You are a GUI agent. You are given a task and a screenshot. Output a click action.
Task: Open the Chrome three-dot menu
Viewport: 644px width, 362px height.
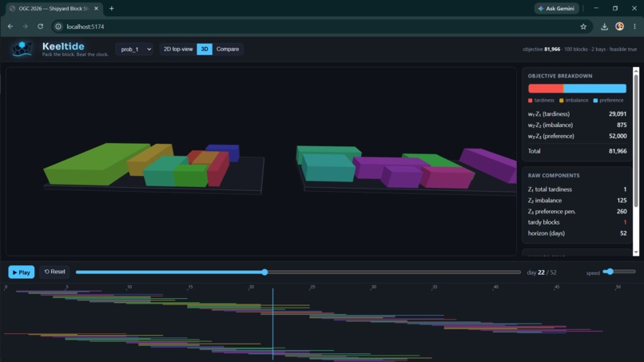[634, 26]
